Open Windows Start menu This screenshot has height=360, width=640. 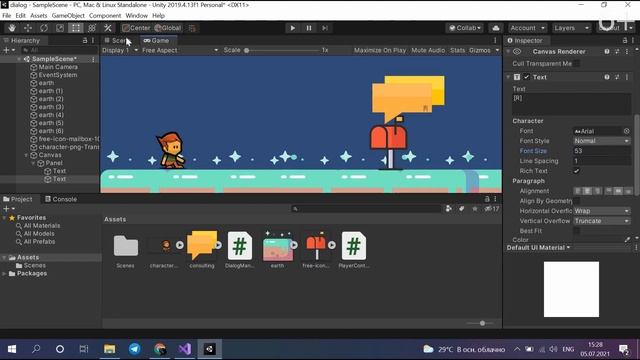coord(12,349)
